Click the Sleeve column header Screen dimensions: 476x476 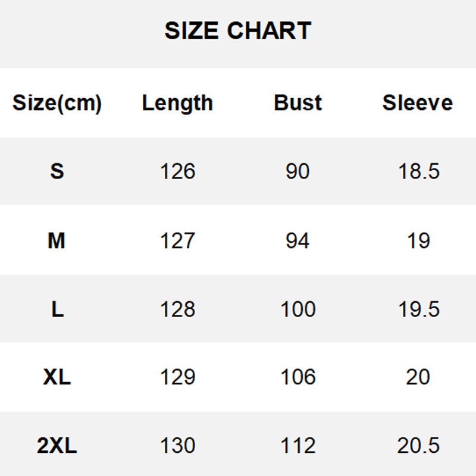click(418, 103)
